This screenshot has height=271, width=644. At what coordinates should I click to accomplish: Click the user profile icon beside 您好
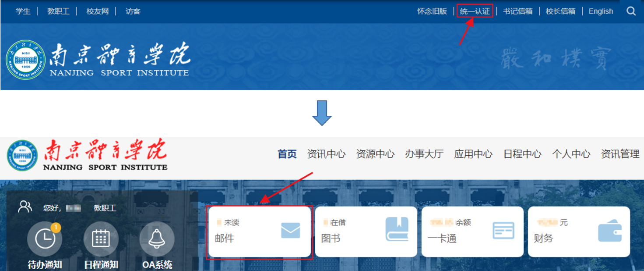click(25, 207)
